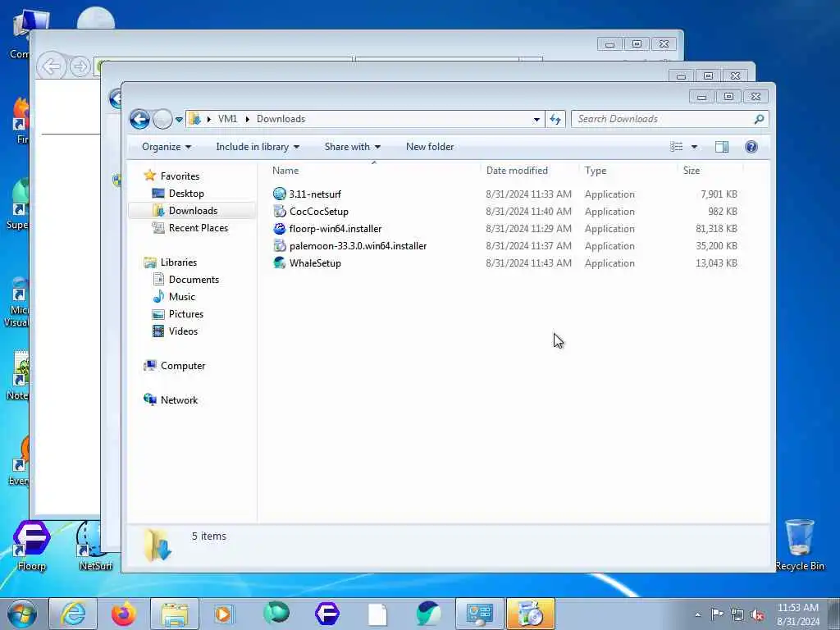Screen dimensions: 840x630
Task: Go back with the Explorer Back arrow
Action: 139,119
